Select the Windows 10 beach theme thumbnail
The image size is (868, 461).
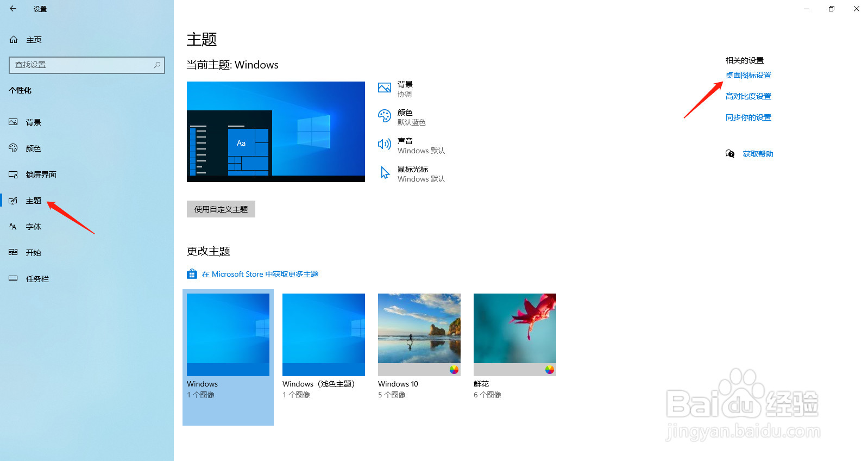click(x=419, y=335)
